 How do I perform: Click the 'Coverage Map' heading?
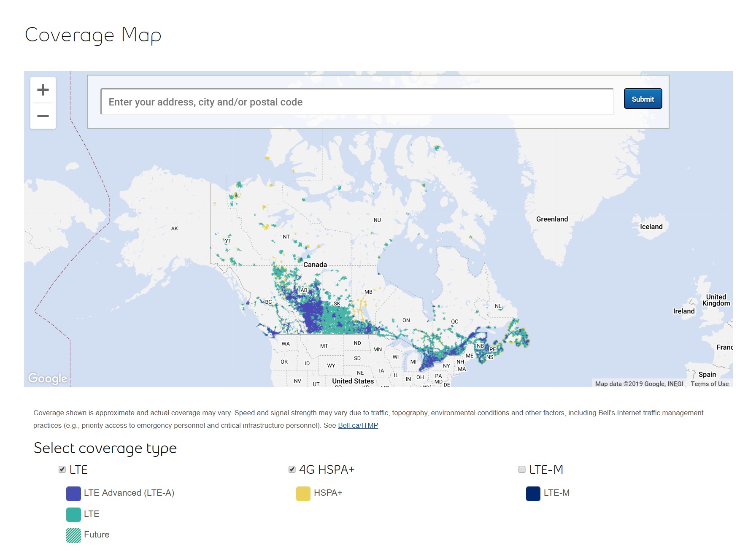[93, 35]
